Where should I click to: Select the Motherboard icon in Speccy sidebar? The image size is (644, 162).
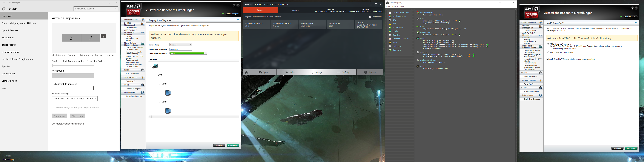point(390,27)
